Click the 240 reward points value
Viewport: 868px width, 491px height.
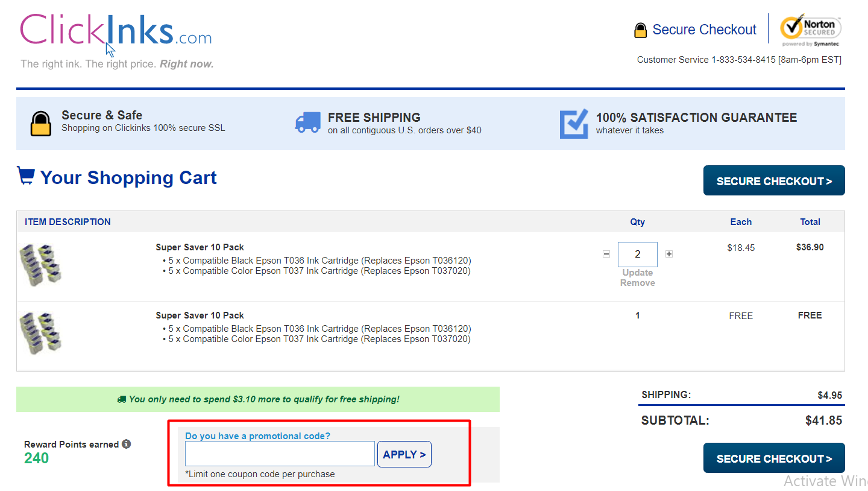(36, 458)
